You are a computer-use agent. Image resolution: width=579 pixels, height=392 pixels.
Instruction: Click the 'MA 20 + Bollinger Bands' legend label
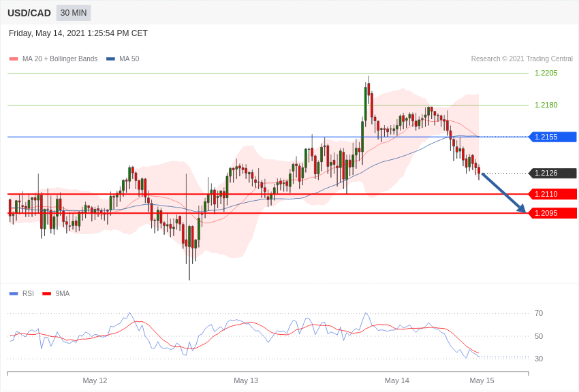point(60,59)
